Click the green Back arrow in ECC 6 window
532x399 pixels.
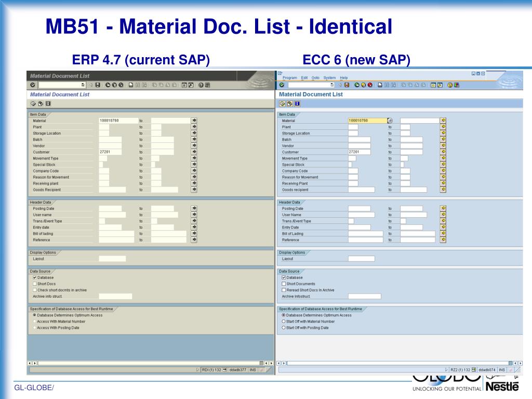(357, 85)
